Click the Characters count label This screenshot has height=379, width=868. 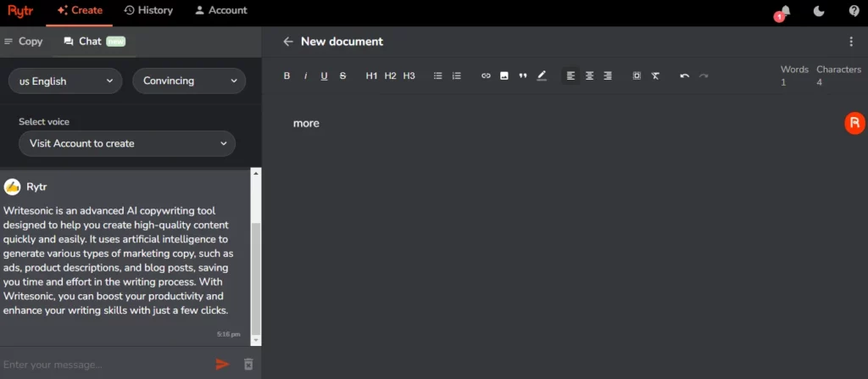coord(838,70)
